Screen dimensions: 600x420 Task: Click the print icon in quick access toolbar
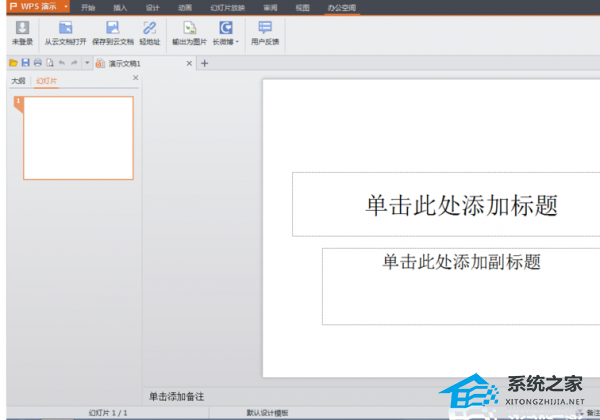pyautogui.click(x=37, y=63)
